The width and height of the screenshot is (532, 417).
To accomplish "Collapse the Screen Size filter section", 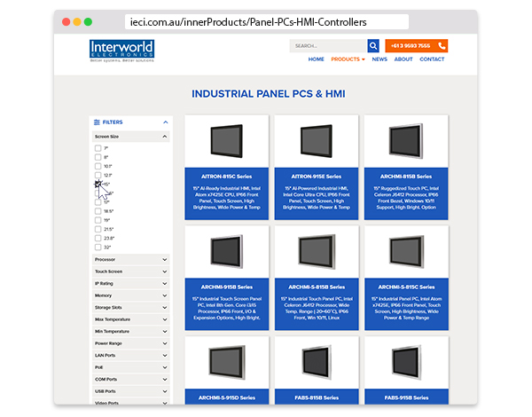I will pyautogui.click(x=130, y=137).
